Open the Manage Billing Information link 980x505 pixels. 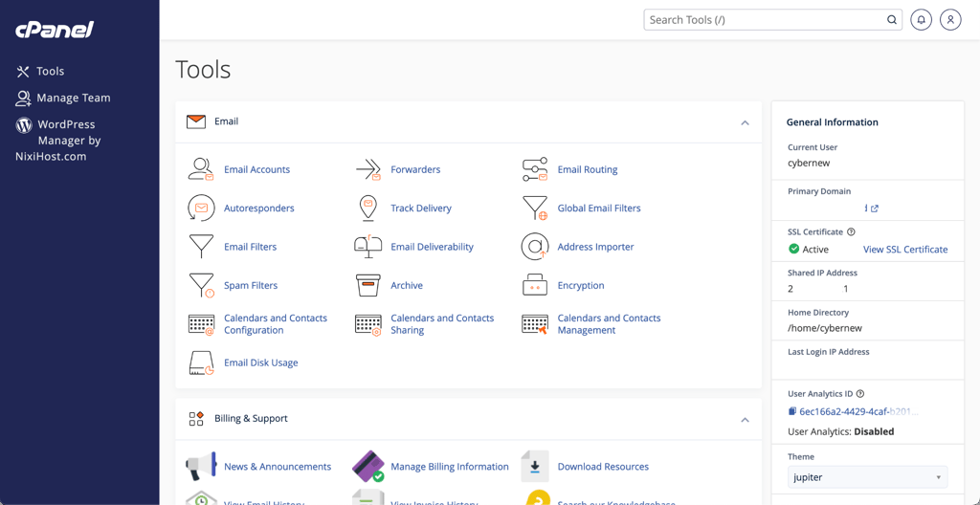450,466
